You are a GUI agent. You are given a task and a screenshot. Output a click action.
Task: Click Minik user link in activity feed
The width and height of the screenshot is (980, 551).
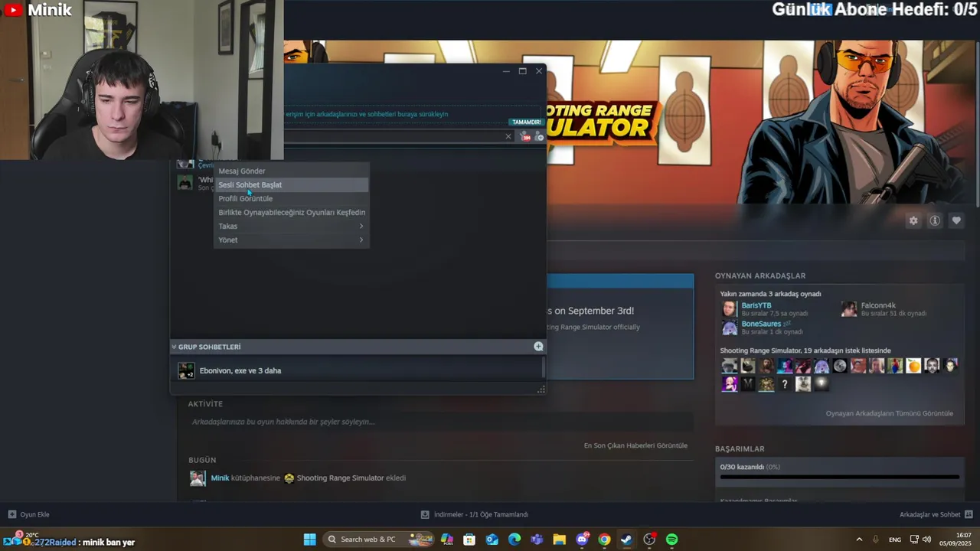220,478
